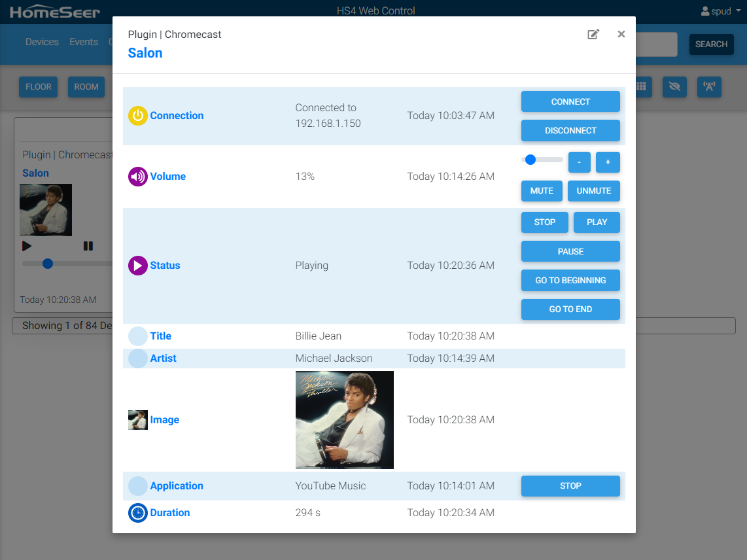Open the Devices menu

[42, 41]
